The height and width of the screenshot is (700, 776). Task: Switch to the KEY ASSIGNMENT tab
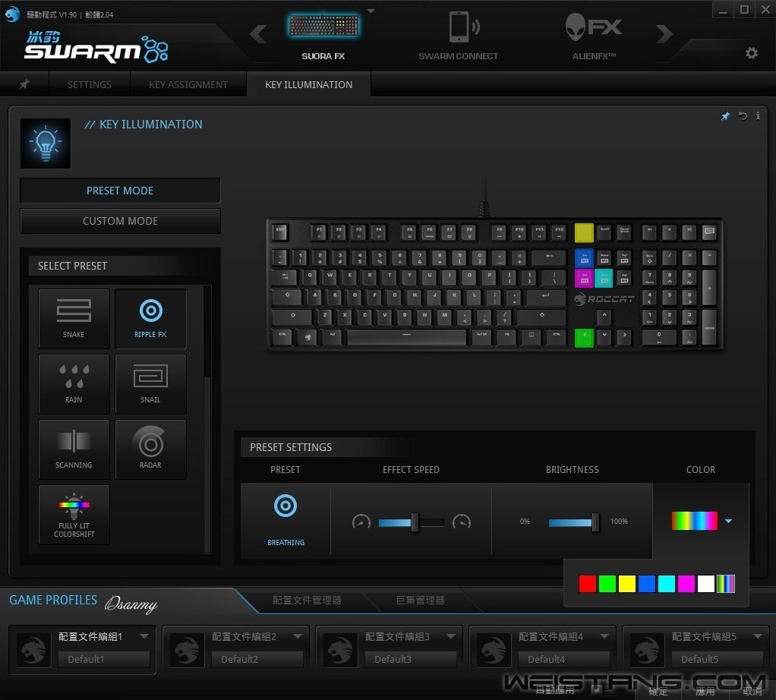coord(188,84)
